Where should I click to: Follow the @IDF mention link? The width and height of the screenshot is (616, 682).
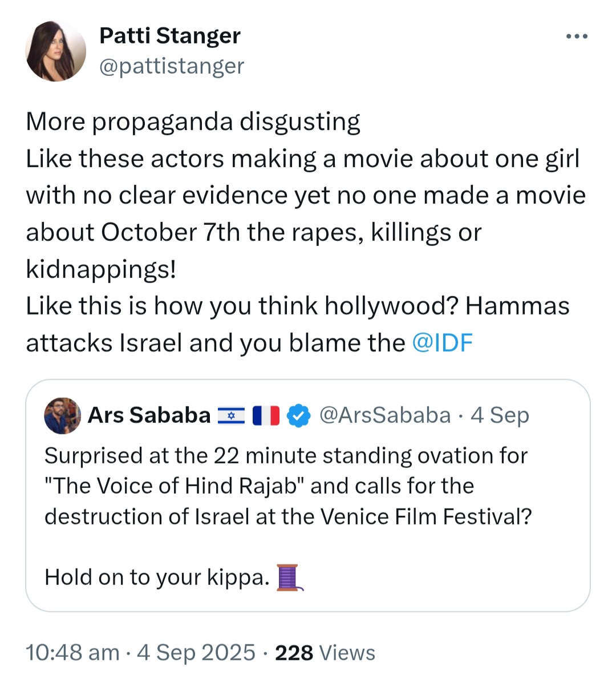click(442, 343)
